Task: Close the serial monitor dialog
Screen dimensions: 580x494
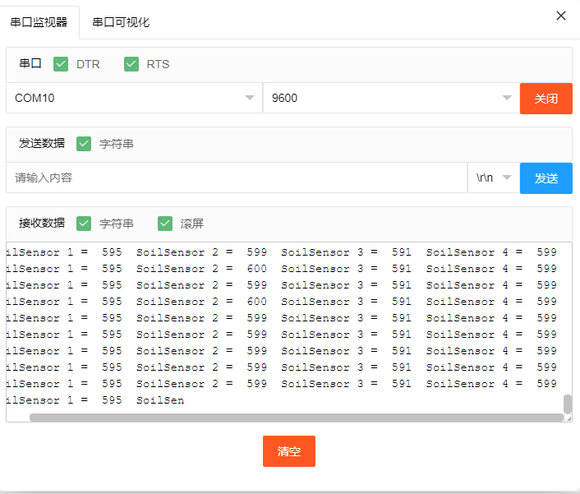Action: pyautogui.click(x=561, y=16)
